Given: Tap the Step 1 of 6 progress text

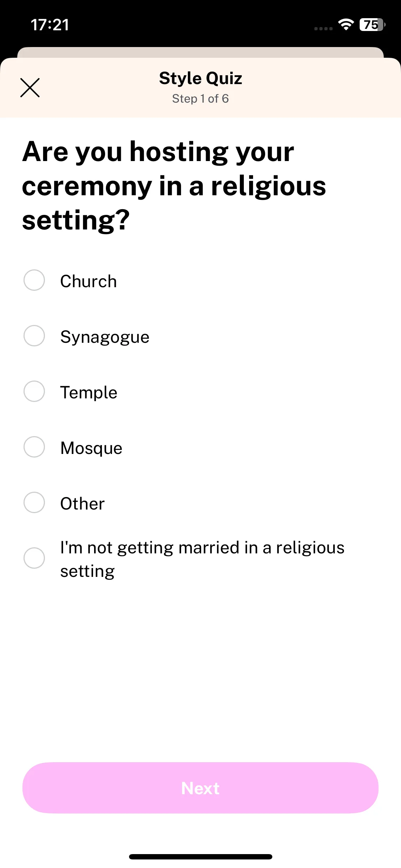Looking at the screenshot, I should [200, 99].
